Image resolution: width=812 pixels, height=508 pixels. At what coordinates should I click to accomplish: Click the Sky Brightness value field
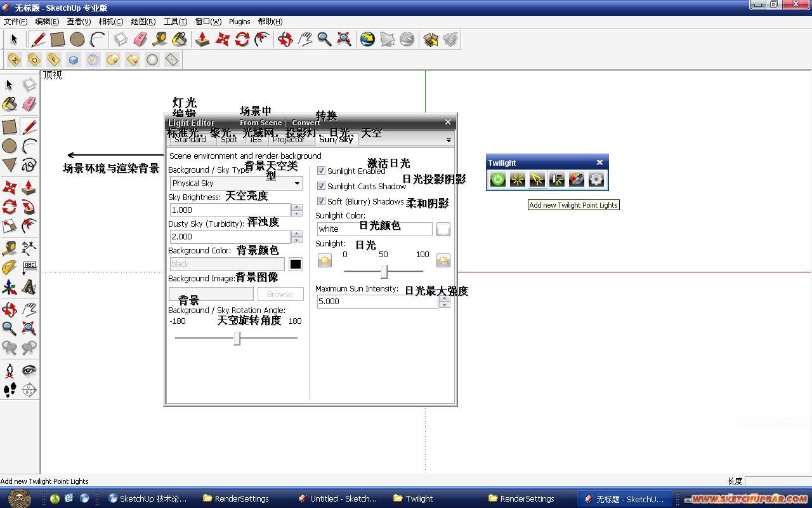pyautogui.click(x=230, y=210)
